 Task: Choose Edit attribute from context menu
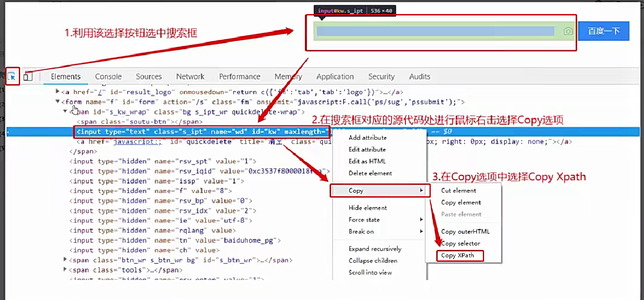point(367,149)
